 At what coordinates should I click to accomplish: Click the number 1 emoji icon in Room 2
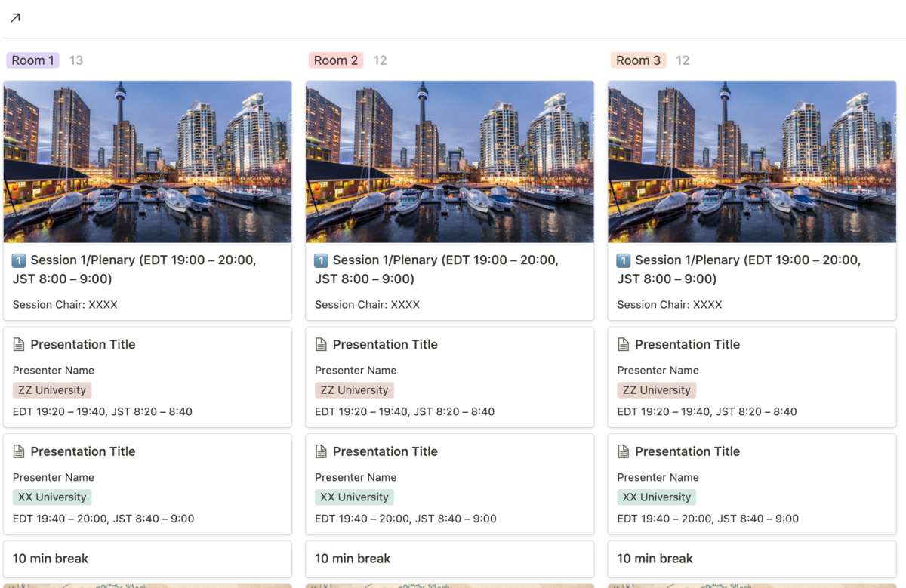(322, 260)
